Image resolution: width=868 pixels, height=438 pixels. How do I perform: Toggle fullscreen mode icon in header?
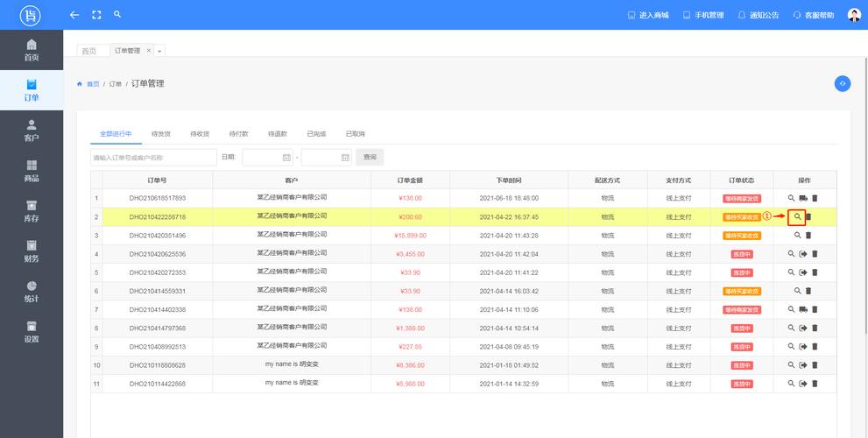[96, 15]
